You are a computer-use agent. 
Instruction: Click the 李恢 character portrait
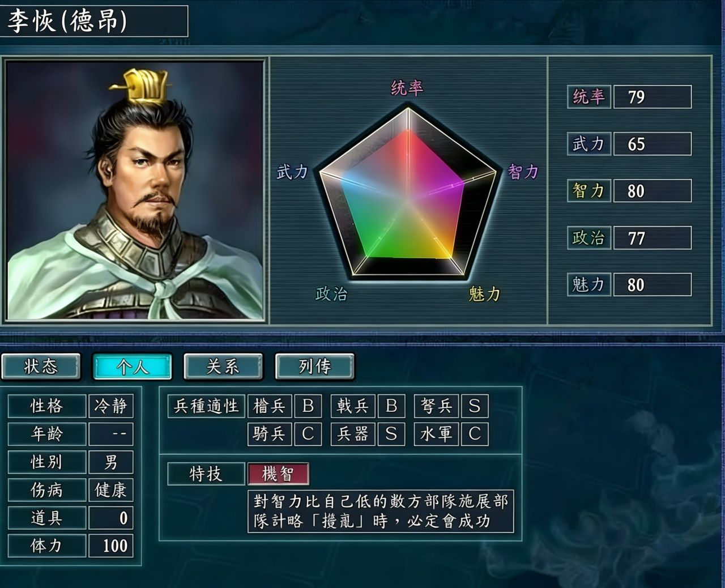pos(135,190)
